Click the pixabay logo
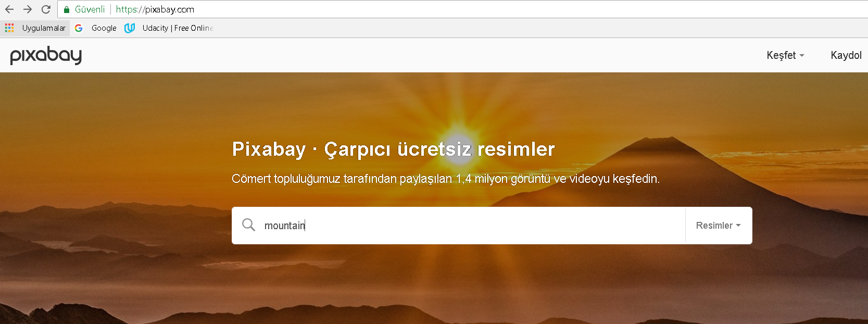This screenshot has width=868, height=324. 46,55
